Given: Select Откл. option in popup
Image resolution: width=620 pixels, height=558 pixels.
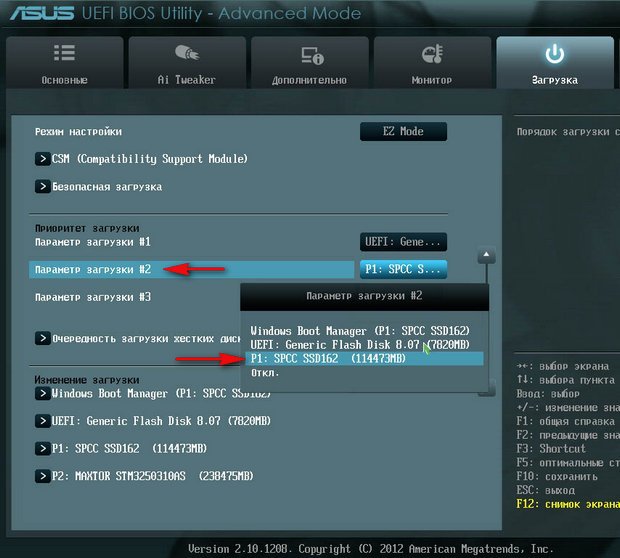Looking at the screenshot, I should (x=265, y=373).
